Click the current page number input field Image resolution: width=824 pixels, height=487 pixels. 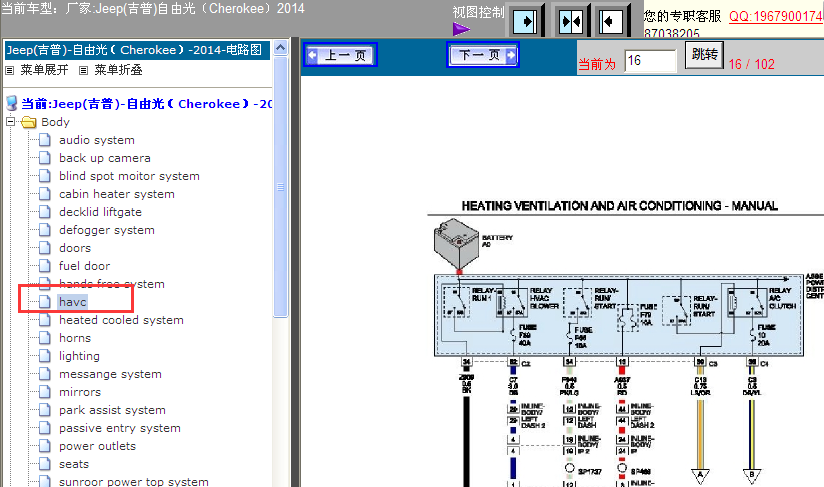click(x=650, y=61)
